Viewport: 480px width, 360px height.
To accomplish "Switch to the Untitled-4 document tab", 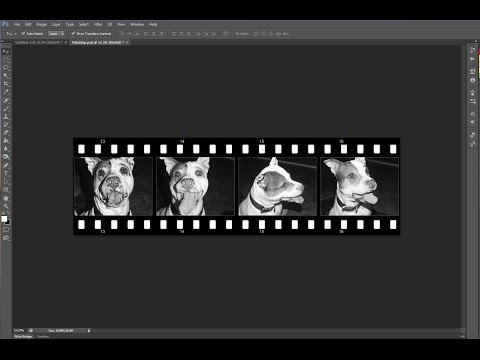I will (x=38, y=43).
